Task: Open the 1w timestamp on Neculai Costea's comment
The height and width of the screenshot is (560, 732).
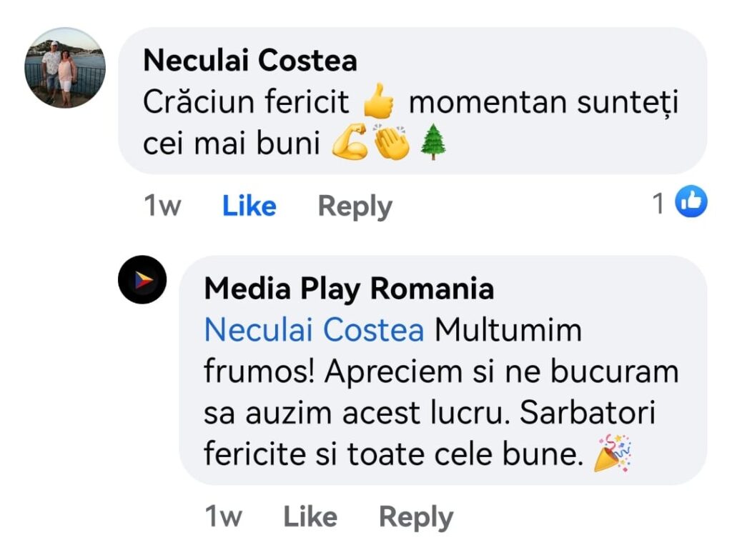Action: click(x=162, y=206)
